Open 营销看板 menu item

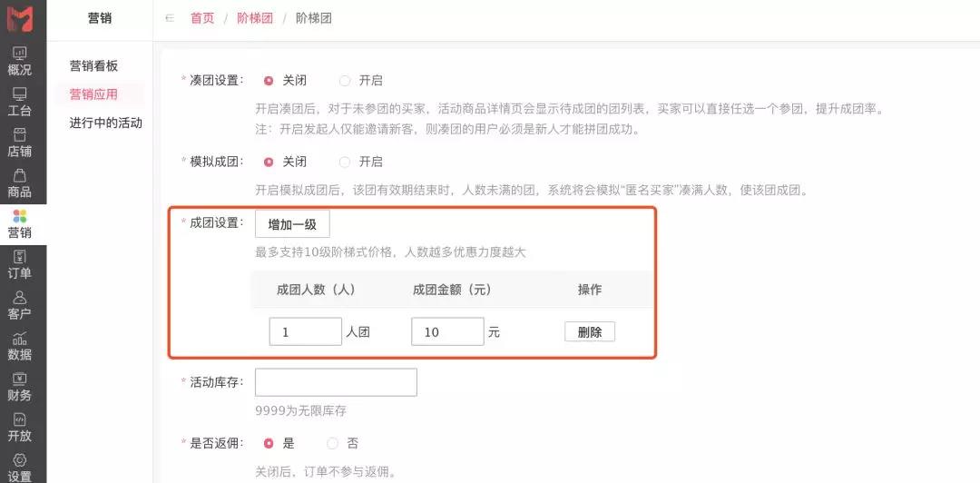pyautogui.click(x=93, y=66)
